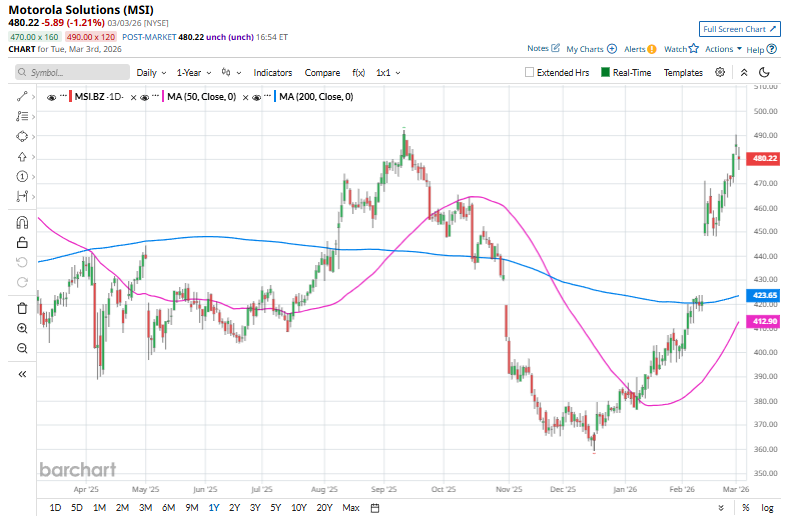
Task: Select the 10Y time range
Action: 299,508
